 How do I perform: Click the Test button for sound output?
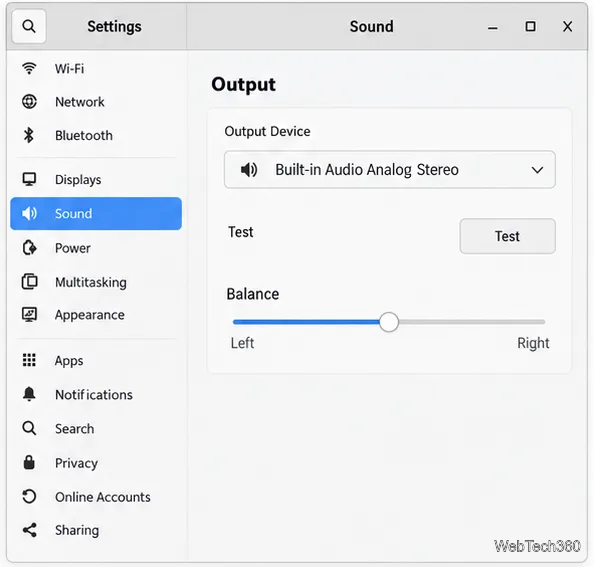(508, 236)
